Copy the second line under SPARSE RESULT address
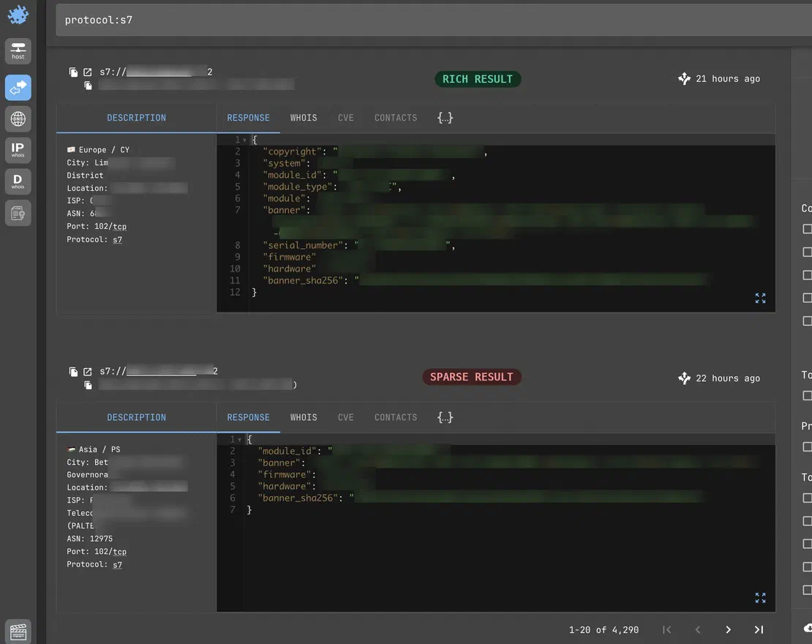This screenshot has width=812, height=644. coord(88,385)
